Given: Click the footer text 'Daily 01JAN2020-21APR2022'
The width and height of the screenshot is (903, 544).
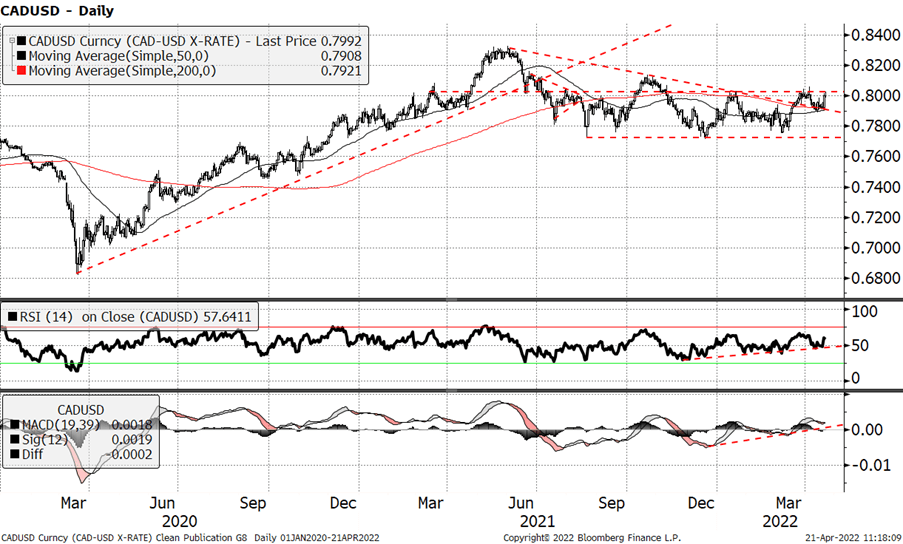Looking at the screenshot, I should click(317, 538).
